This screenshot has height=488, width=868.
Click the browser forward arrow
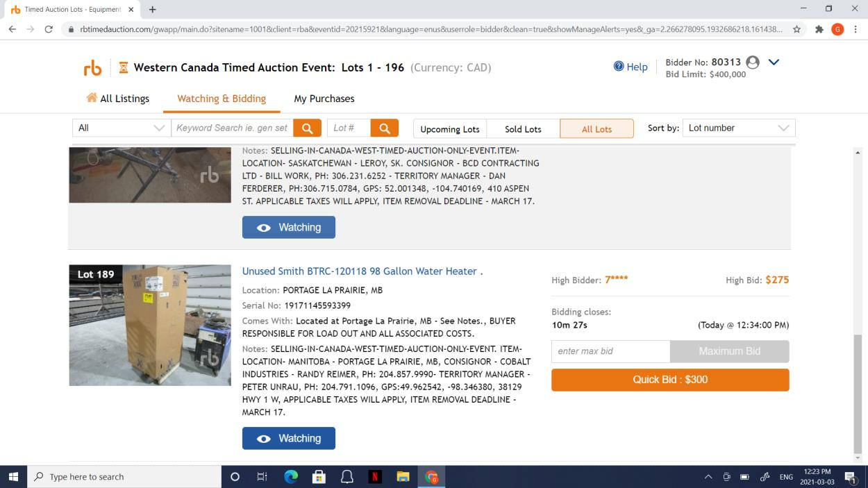[x=31, y=29]
